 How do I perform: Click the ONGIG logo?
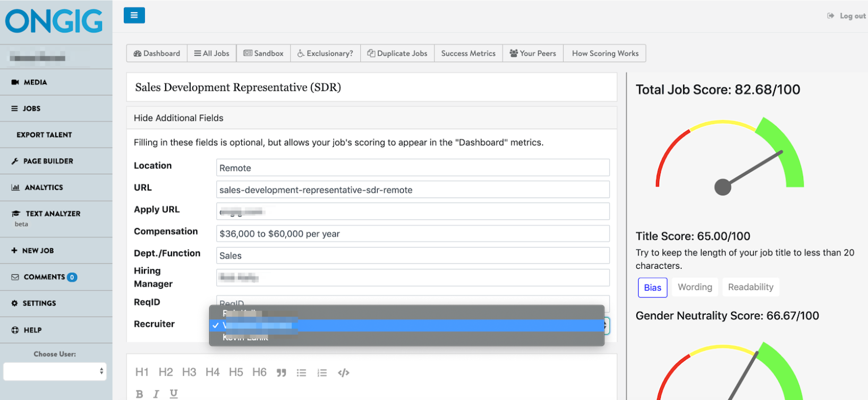click(54, 22)
